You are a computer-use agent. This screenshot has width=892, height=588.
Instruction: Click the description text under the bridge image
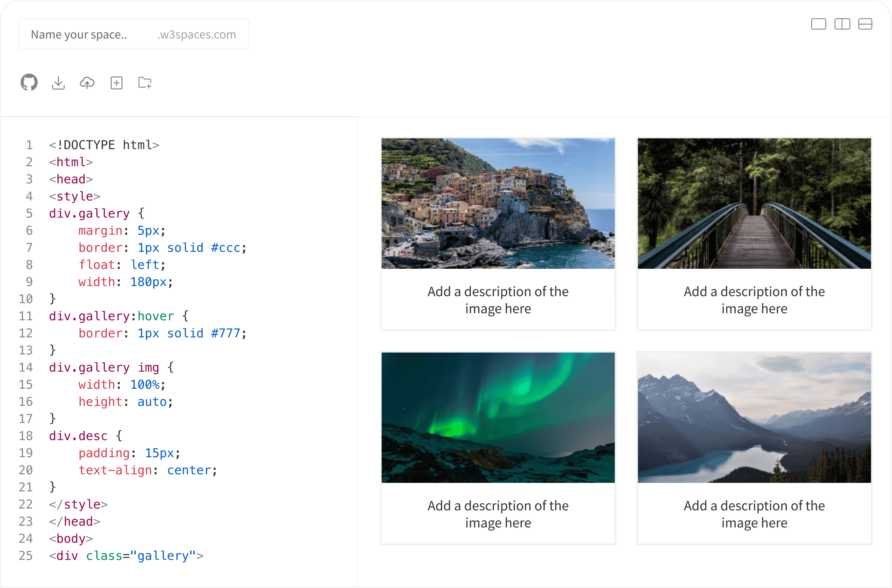[x=754, y=300]
